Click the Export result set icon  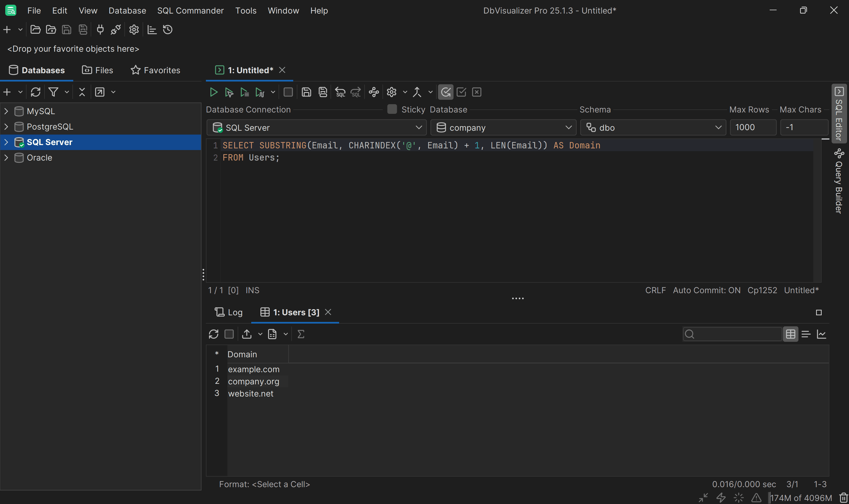pos(247,334)
